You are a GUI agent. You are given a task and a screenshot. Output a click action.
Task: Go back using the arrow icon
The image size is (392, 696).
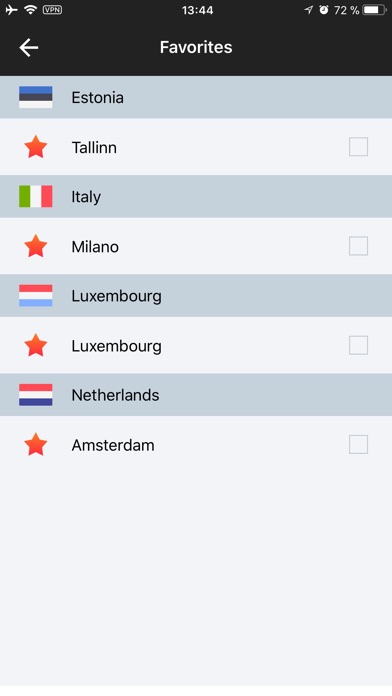(29, 47)
